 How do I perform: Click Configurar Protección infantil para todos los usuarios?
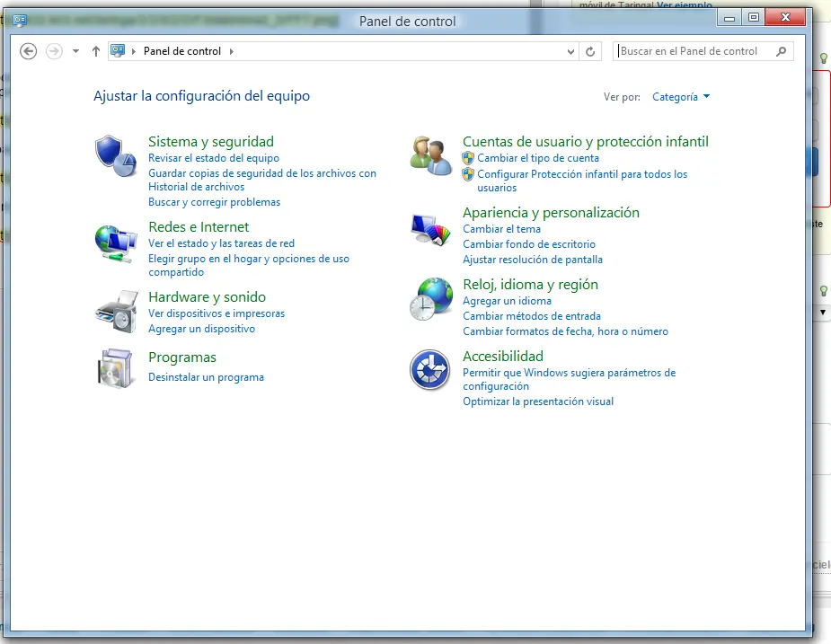[582, 181]
